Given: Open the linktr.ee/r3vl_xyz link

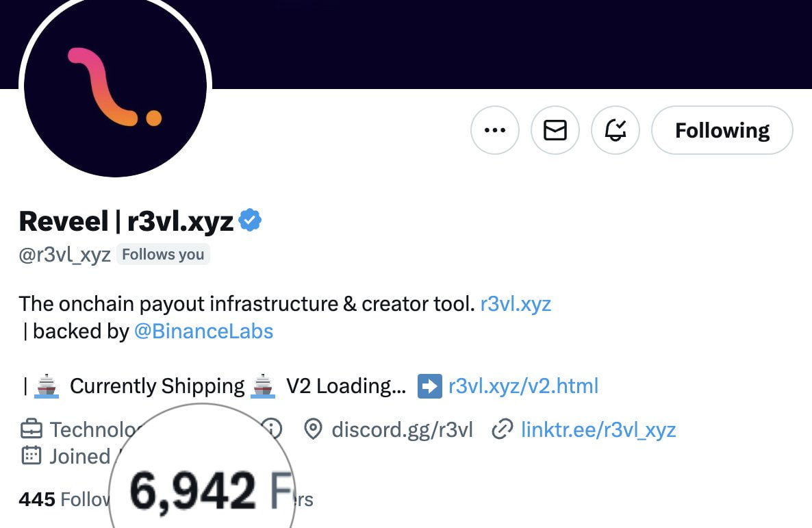Looking at the screenshot, I should [x=598, y=430].
